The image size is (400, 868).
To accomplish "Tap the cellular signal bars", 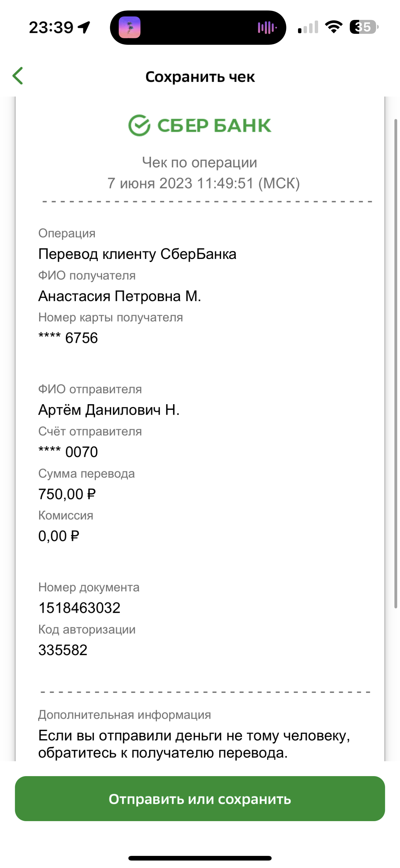I will click(x=308, y=27).
